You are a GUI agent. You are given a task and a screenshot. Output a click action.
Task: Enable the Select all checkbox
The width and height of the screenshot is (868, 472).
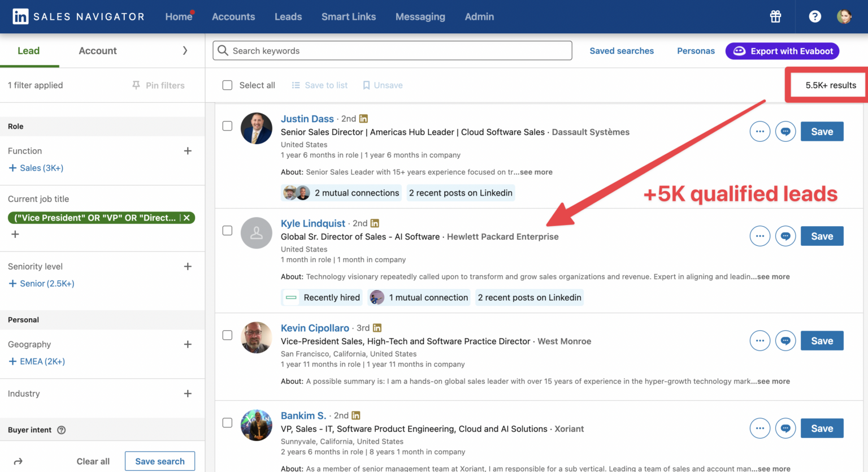(227, 85)
